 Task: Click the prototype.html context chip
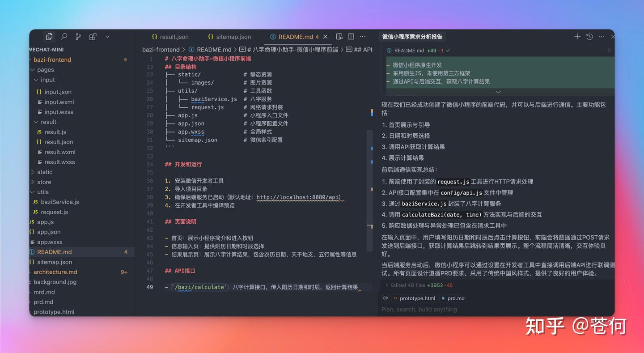pyautogui.click(x=414, y=298)
